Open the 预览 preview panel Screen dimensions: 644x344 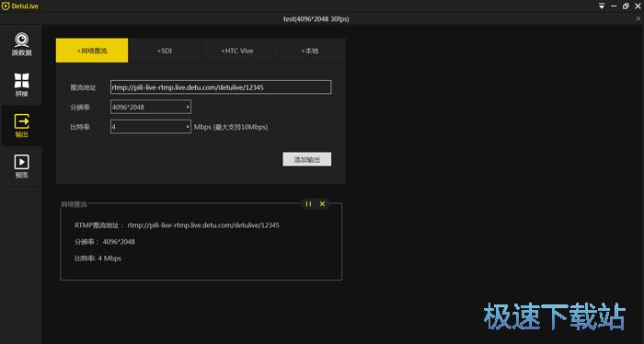click(x=21, y=166)
